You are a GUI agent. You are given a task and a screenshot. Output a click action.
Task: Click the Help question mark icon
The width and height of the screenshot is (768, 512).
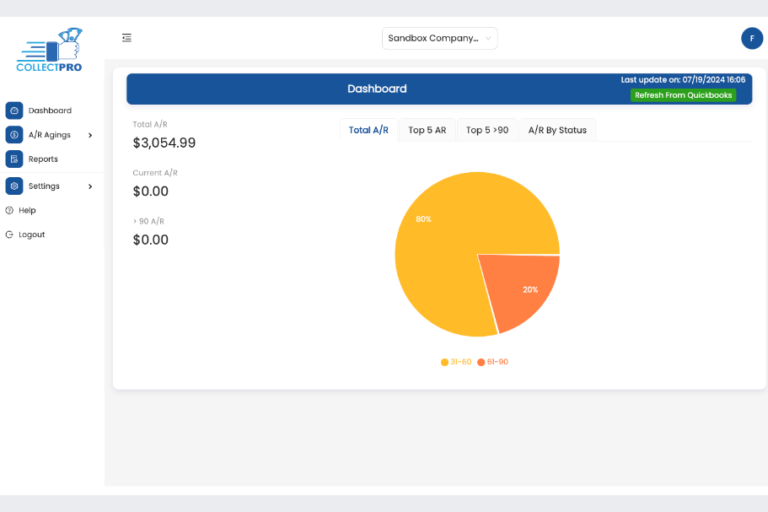10,210
